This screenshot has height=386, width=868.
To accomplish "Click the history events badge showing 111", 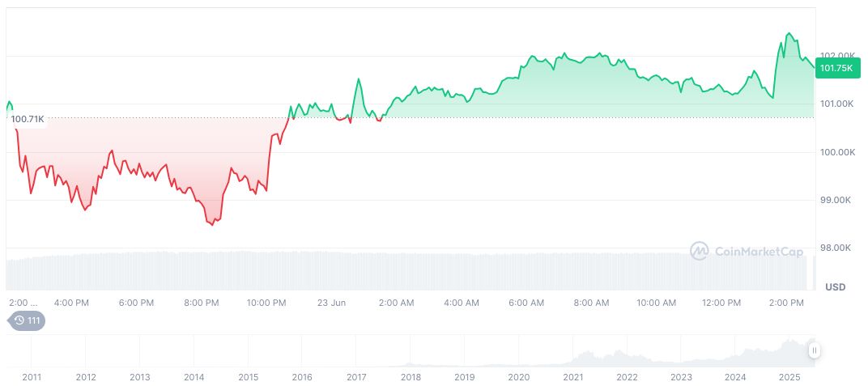I will point(27,320).
